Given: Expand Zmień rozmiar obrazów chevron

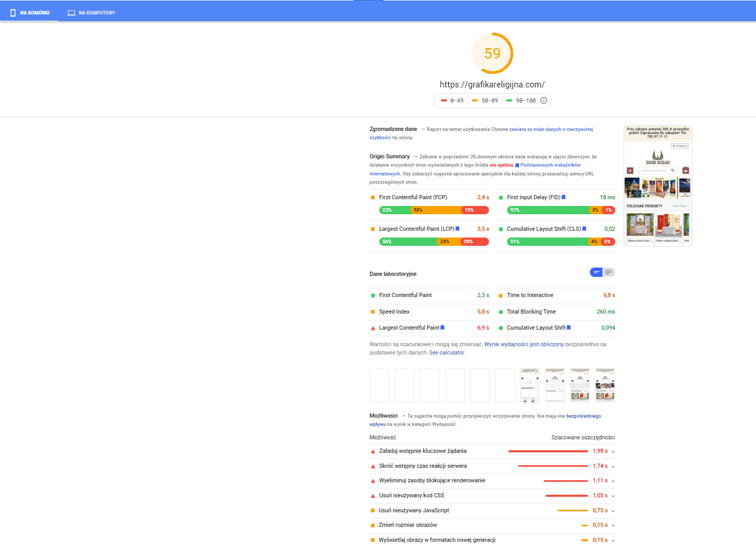Looking at the screenshot, I should coord(613,525).
